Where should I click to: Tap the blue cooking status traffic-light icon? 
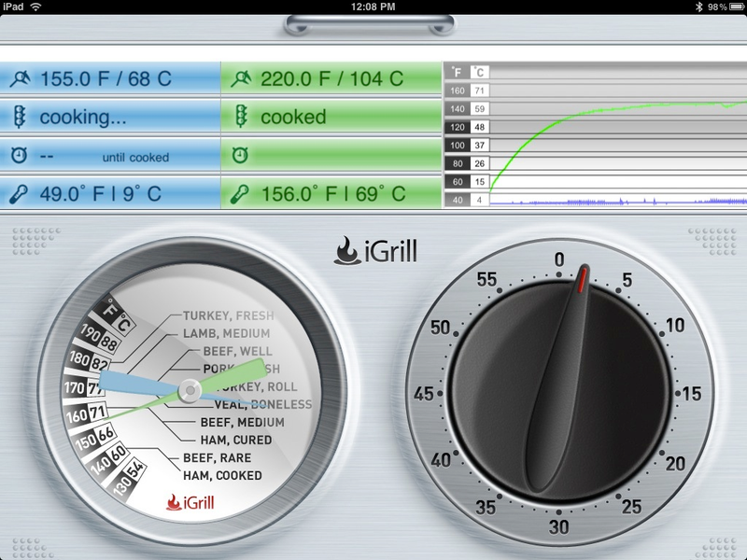pyautogui.click(x=19, y=117)
